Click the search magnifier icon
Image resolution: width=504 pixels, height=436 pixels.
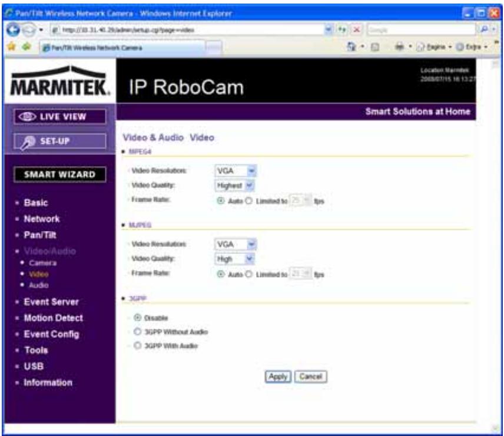[x=484, y=29]
